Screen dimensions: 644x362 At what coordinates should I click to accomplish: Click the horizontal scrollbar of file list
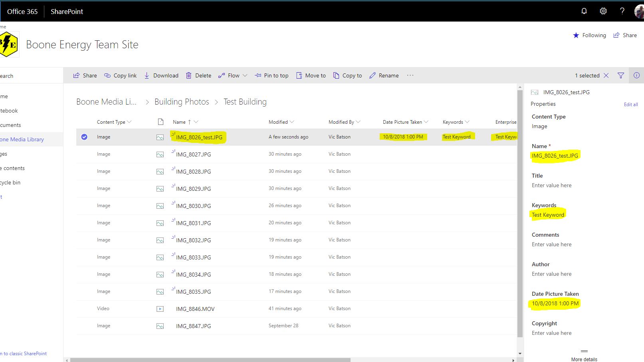pyautogui.click(x=210, y=360)
